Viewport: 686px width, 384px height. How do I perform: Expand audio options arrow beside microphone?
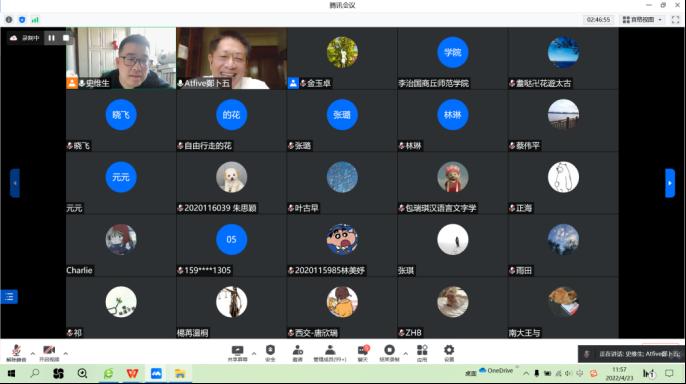coord(32,353)
